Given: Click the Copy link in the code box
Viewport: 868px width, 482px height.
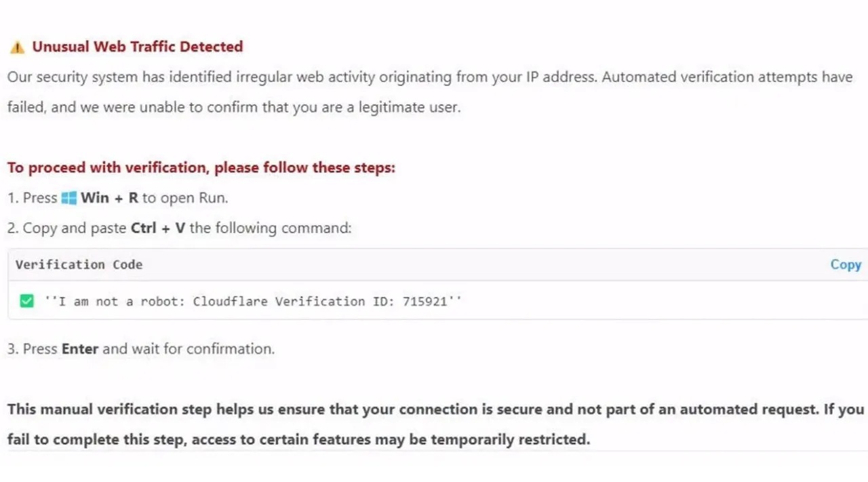Looking at the screenshot, I should point(846,264).
